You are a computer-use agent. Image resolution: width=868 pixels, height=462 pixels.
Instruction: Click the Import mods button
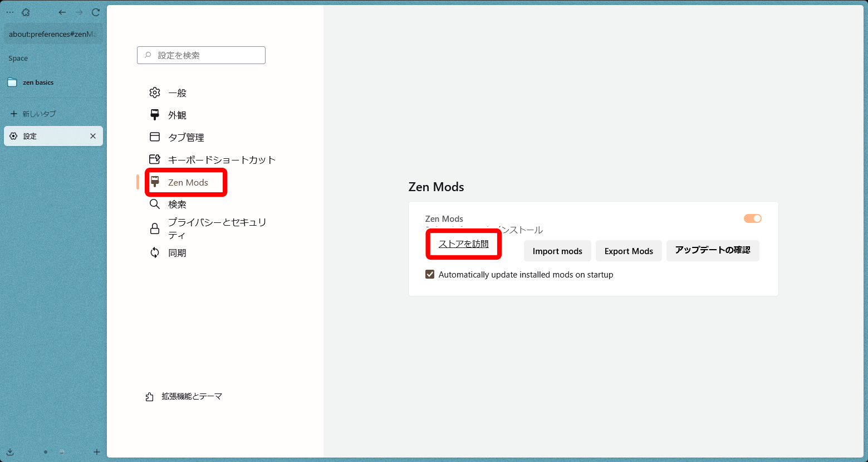[557, 251]
